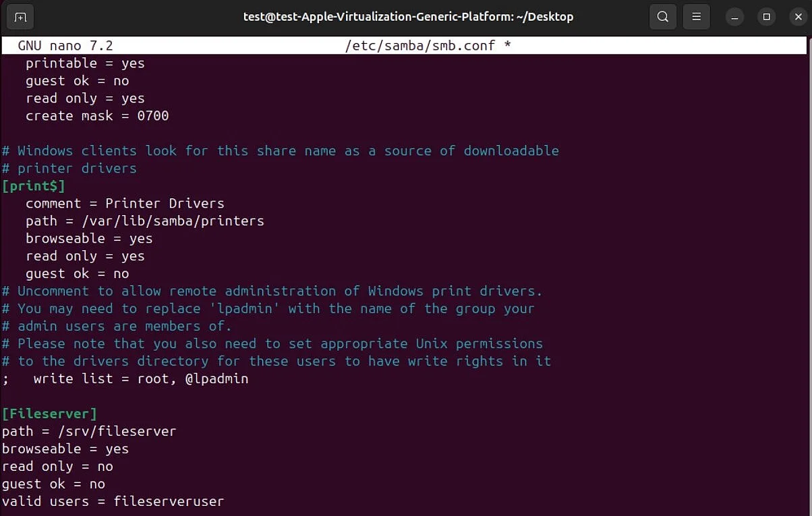This screenshot has height=516, width=812.
Task: Click the comment starting '# to the drivers directory'
Action: (x=277, y=361)
